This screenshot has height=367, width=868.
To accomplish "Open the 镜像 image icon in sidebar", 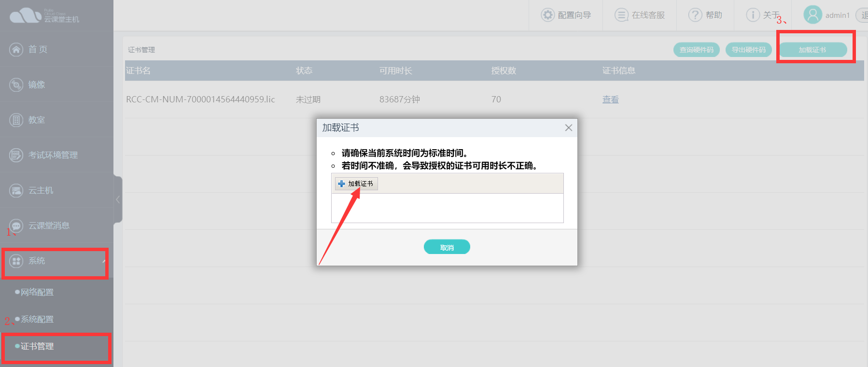I will 16,85.
